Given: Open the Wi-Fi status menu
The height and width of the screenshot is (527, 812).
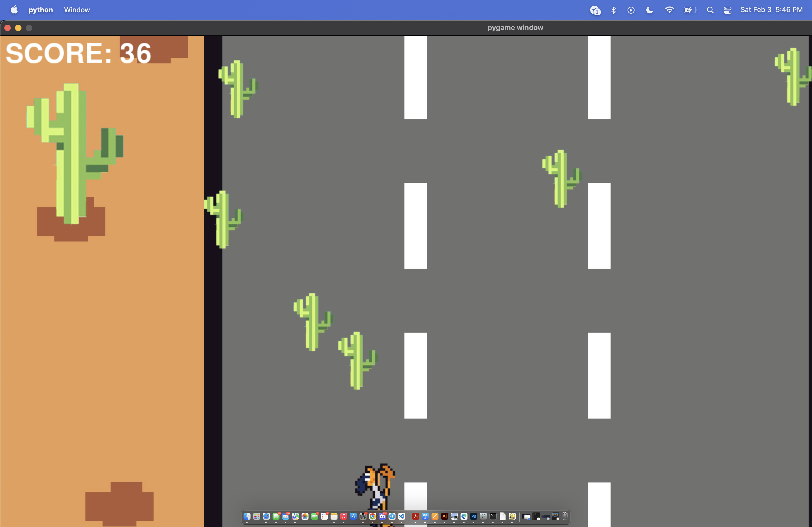Looking at the screenshot, I should [669, 10].
